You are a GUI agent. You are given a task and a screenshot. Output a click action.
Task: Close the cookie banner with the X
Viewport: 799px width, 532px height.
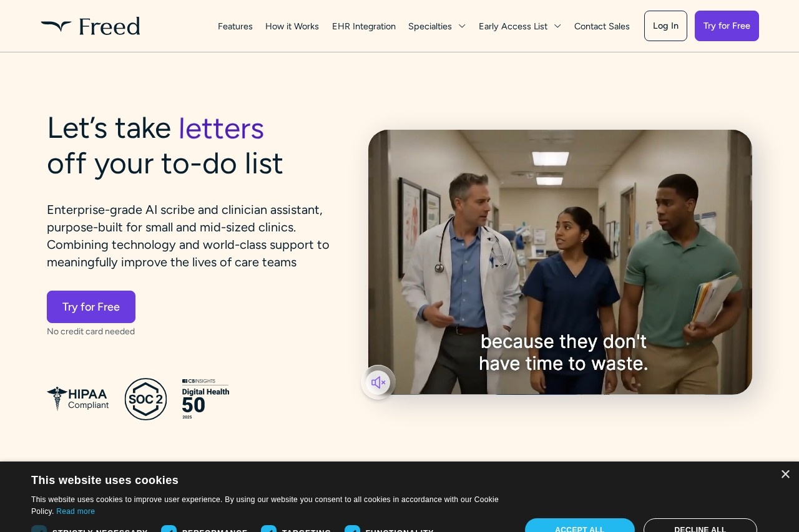click(785, 475)
